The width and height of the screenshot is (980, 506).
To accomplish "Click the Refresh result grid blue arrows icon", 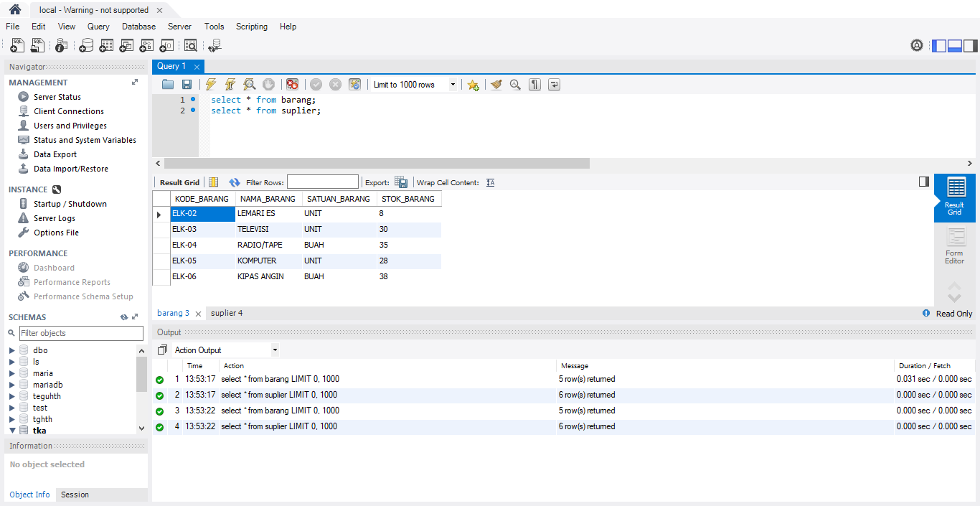I will pyautogui.click(x=235, y=182).
